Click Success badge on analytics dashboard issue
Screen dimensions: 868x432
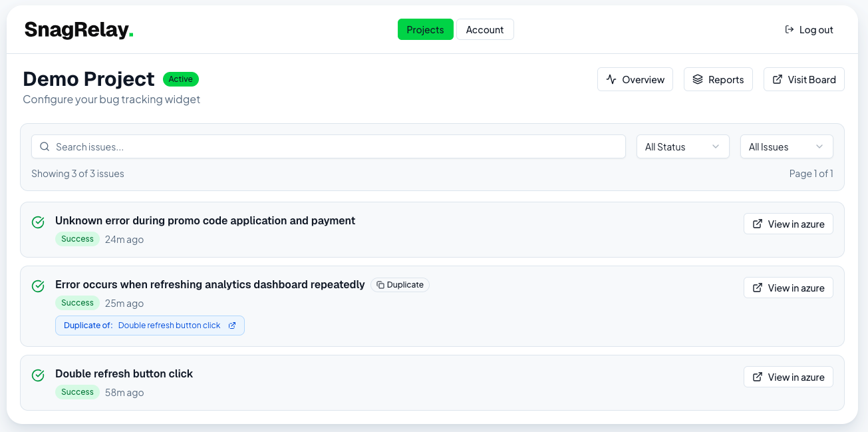pyautogui.click(x=77, y=303)
